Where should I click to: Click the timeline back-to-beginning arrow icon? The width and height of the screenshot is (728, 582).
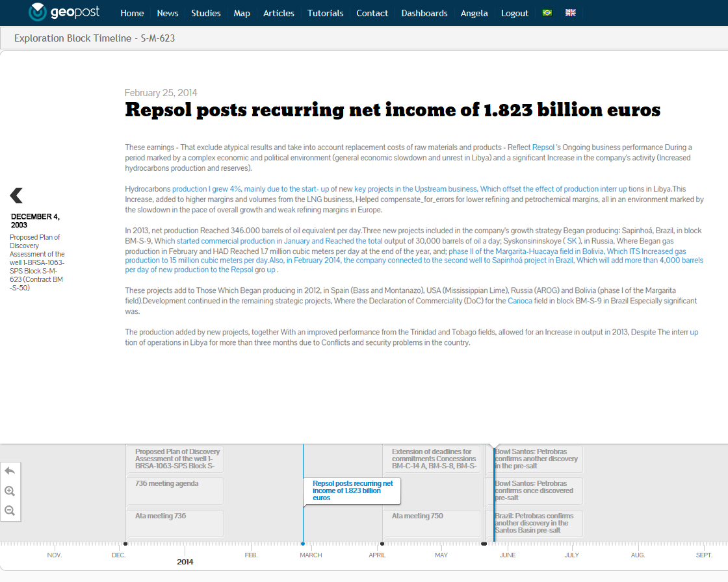point(10,471)
